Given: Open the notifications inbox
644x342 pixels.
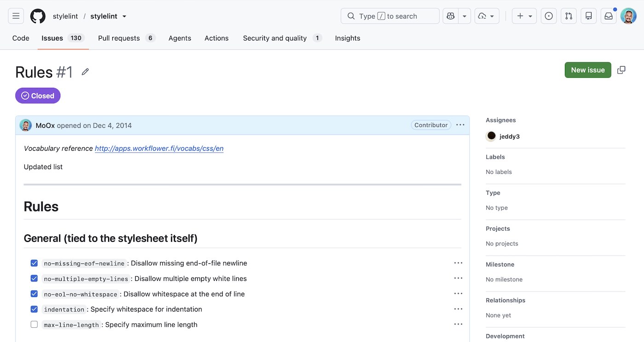Looking at the screenshot, I should point(609,16).
